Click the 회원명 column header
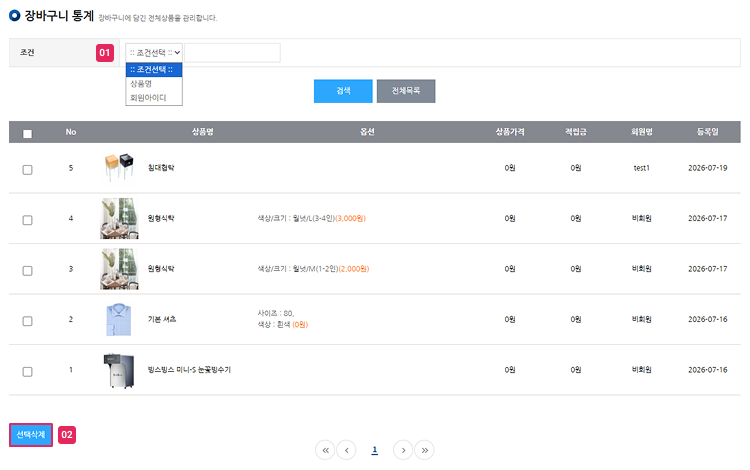Screen dimensions: 750x470 click(x=641, y=132)
